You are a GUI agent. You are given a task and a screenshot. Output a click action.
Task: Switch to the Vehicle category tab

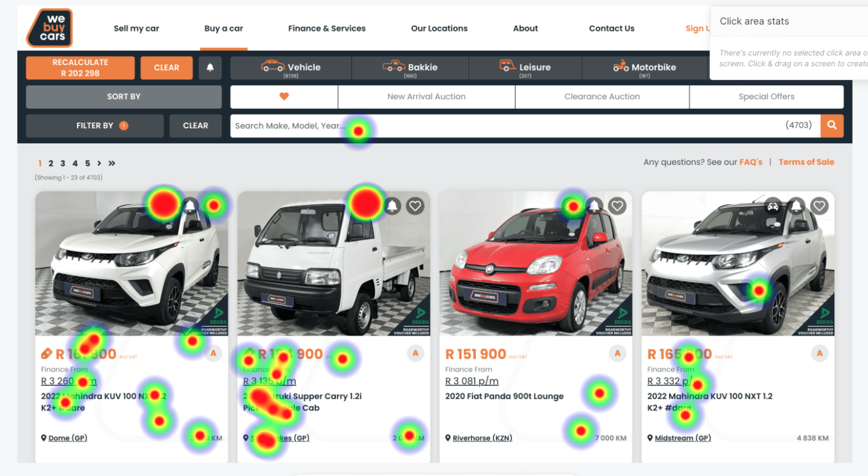tap(291, 68)
